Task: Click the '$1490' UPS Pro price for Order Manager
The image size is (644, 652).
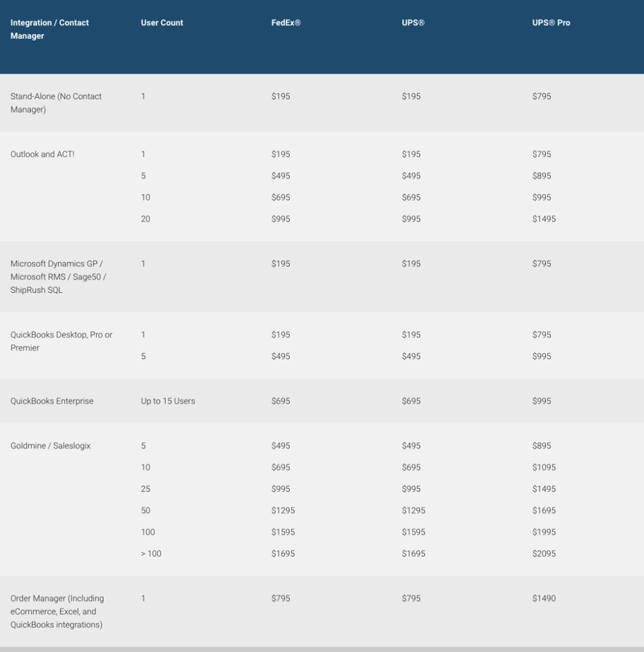Action: click(544, 598)
